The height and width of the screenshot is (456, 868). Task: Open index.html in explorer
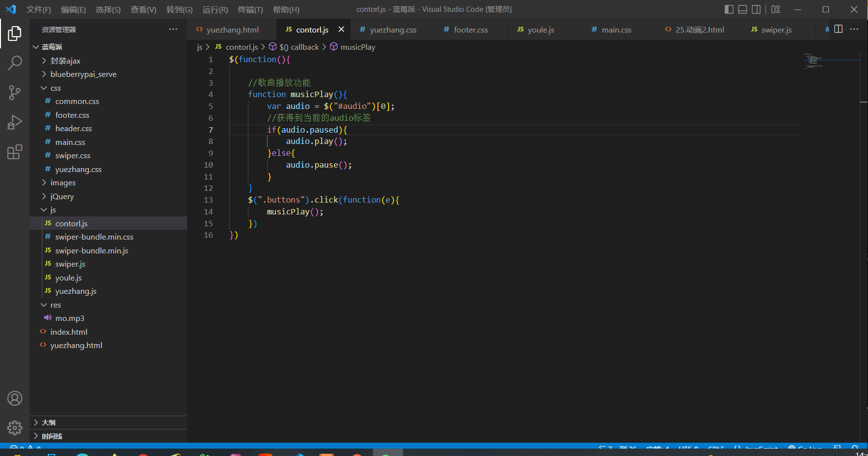[x=108, y=332]
